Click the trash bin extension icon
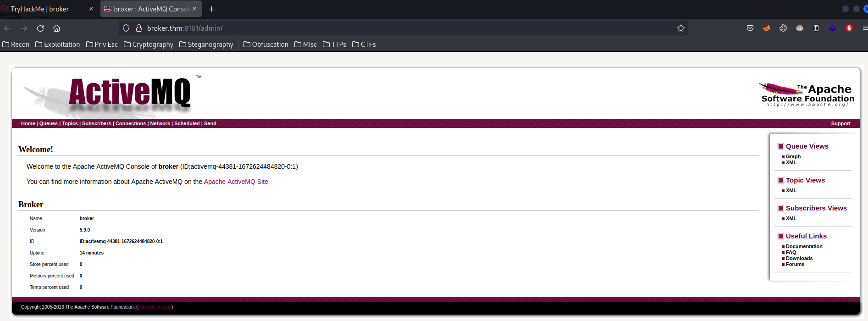This screenshot has height=321, width=868. click(x=816, y=28)
